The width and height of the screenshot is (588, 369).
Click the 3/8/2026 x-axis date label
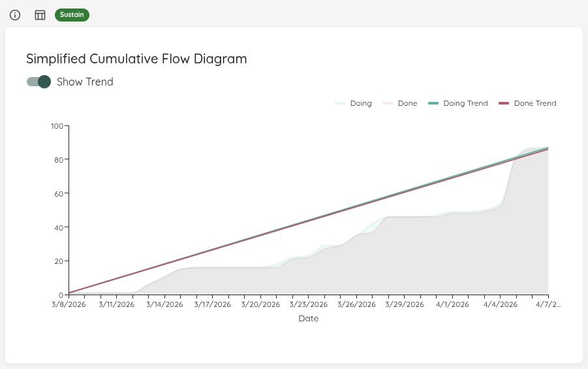(x=69, y=304)
